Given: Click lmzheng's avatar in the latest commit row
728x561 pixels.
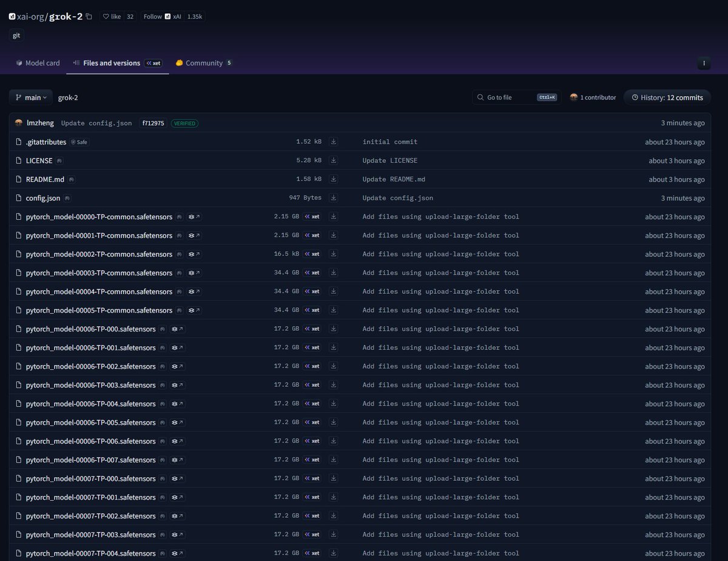Looking at the screenshot, I should (x=19, y=123).
